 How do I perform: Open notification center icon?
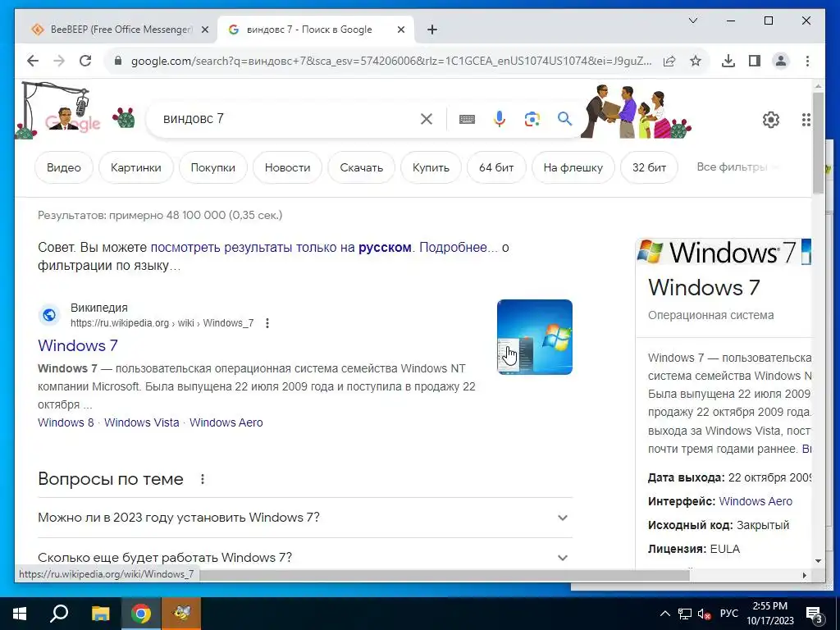[x=815, y=614]
